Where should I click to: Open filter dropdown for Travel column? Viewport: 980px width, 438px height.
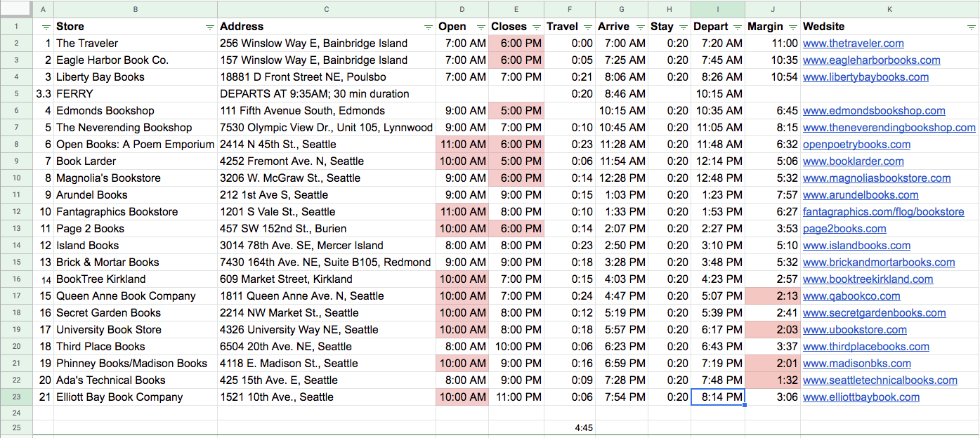pos(587,27)
